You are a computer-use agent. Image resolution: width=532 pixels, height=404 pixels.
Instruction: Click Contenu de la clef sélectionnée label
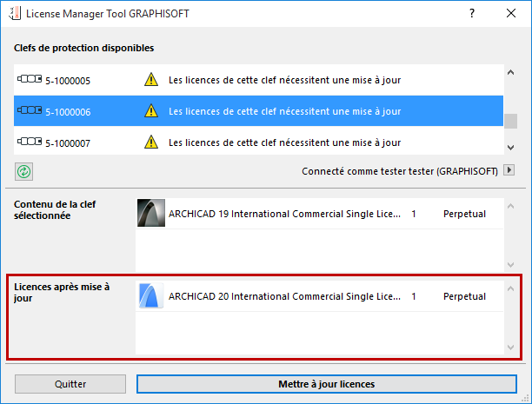55,209
